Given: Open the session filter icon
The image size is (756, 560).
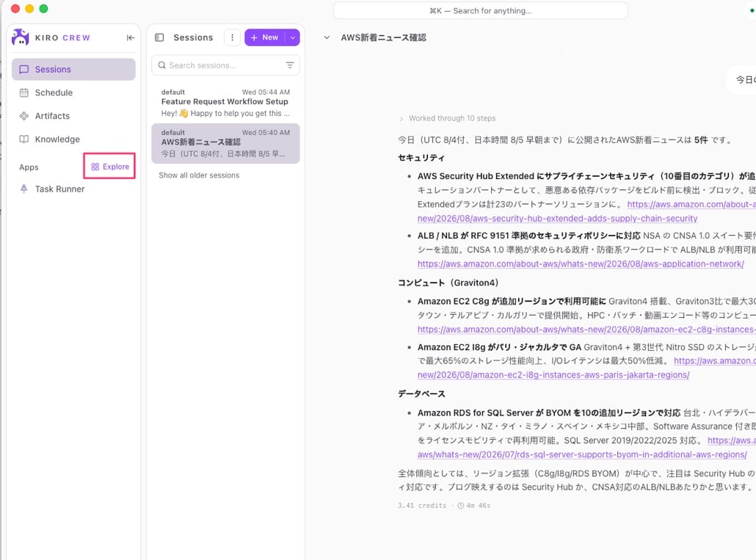Looking at the screenshot, I should pos(290,65).
